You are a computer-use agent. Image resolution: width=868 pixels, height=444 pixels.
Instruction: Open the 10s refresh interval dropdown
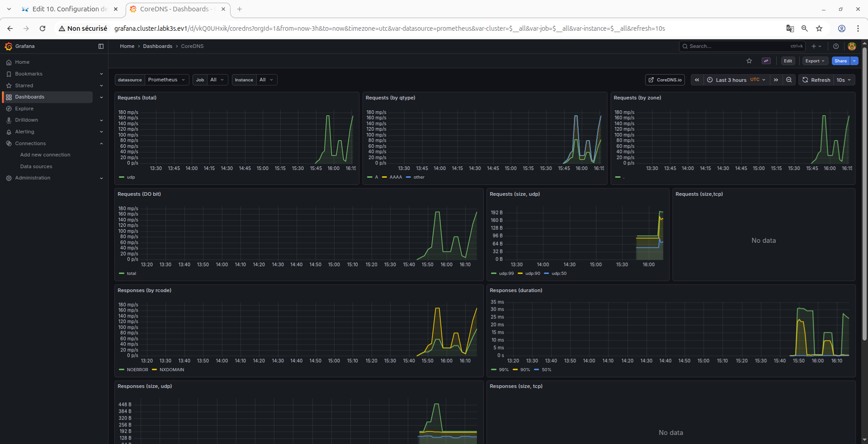pyautogui.click(x=844, y=80)
